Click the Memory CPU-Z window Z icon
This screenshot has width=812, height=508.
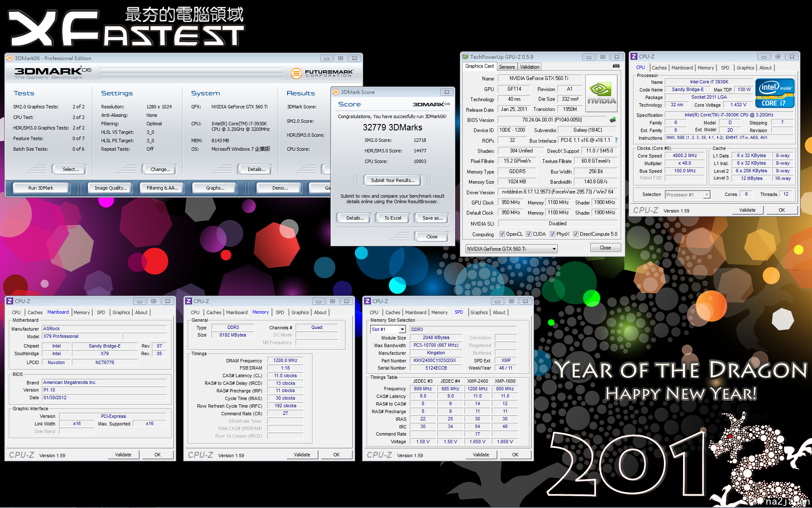click(189, 301)
